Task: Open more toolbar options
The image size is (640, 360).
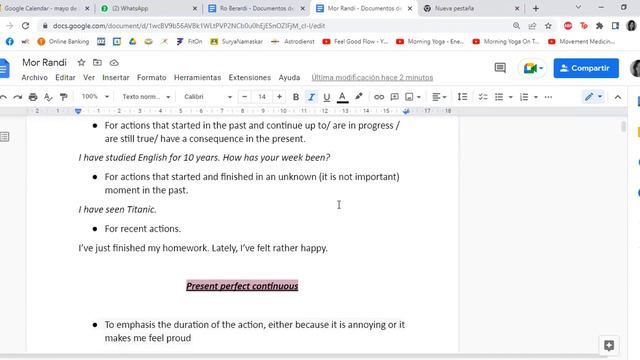Action: (548, 97)
